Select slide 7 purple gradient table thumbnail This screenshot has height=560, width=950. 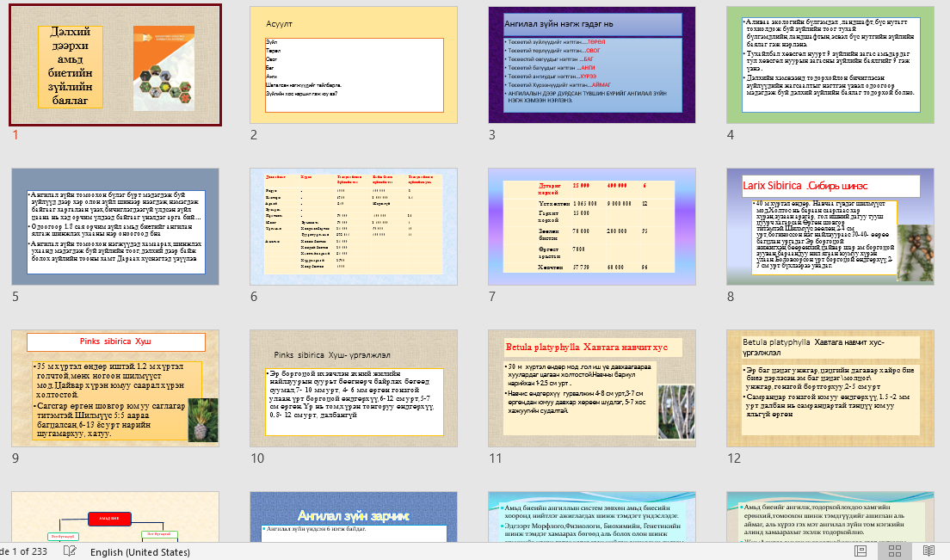[592, 226]
